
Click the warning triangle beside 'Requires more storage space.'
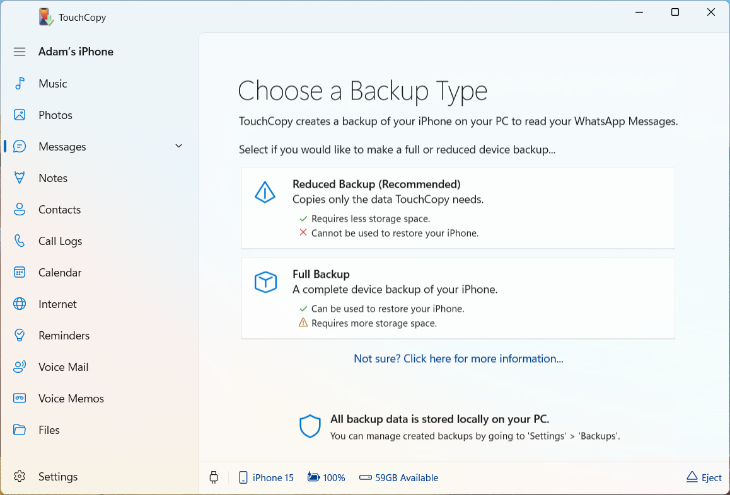point(303,322)
